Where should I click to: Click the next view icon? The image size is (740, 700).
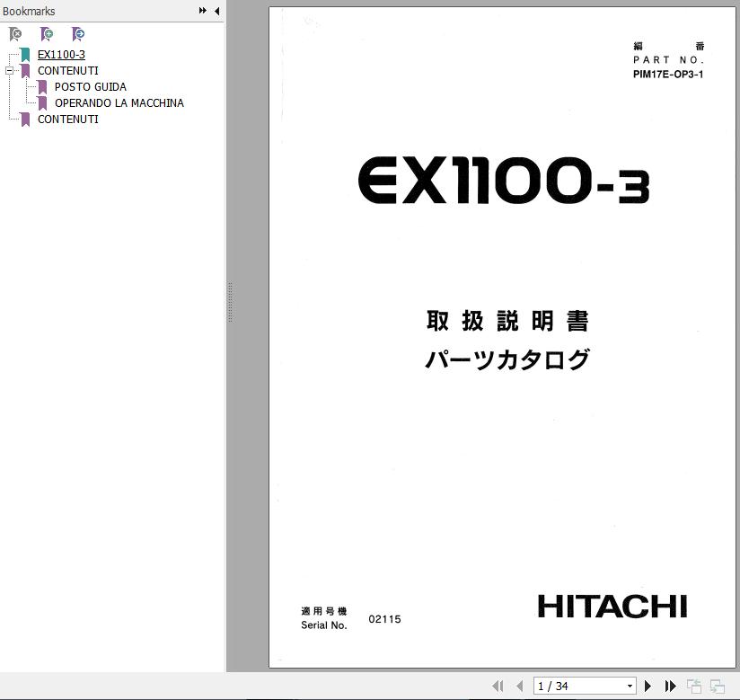pos(718,686)
